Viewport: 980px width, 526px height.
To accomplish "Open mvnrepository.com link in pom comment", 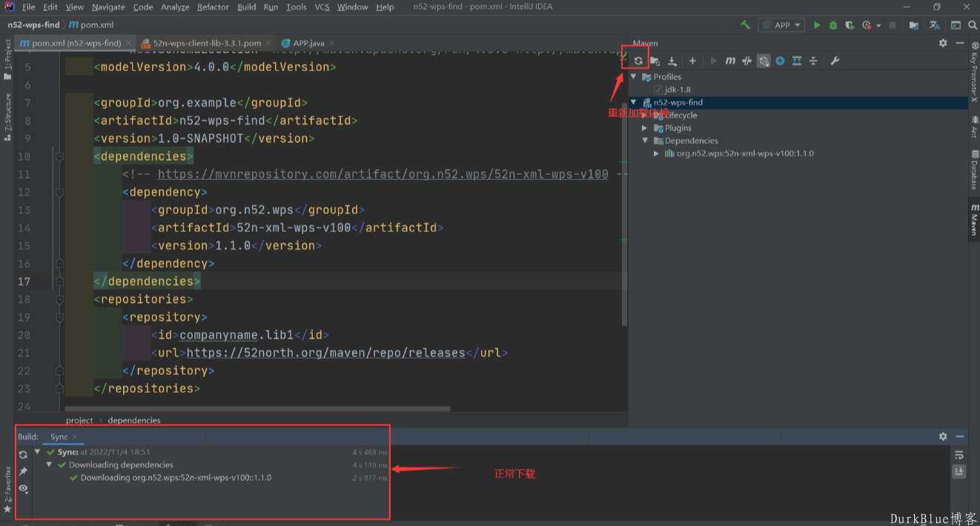I will click(383, 174).
